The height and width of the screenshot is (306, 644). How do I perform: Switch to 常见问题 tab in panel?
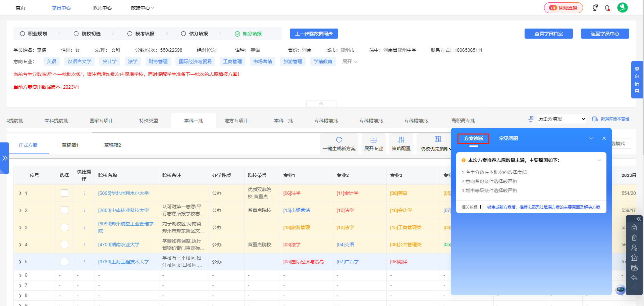(x=508, y=138)
